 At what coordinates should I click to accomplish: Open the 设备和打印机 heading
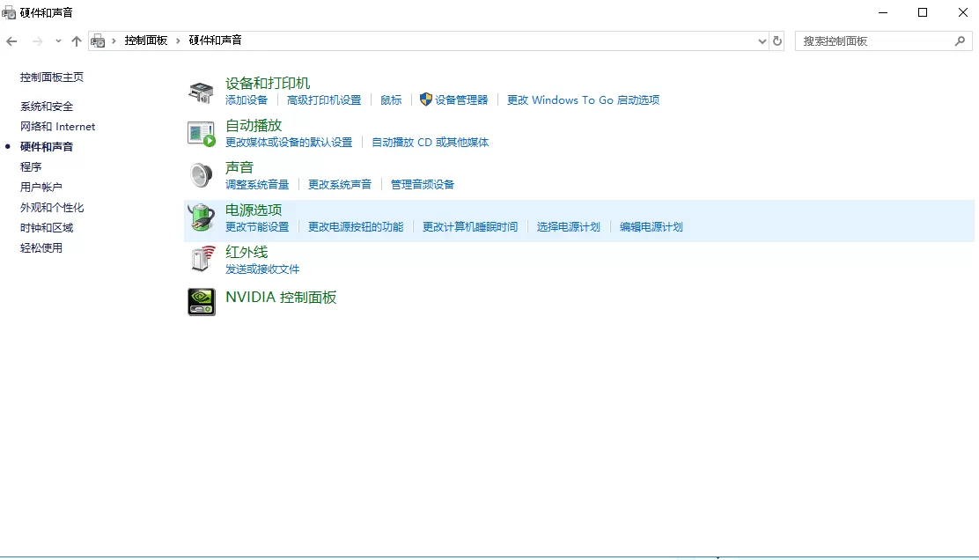(268, 84)
